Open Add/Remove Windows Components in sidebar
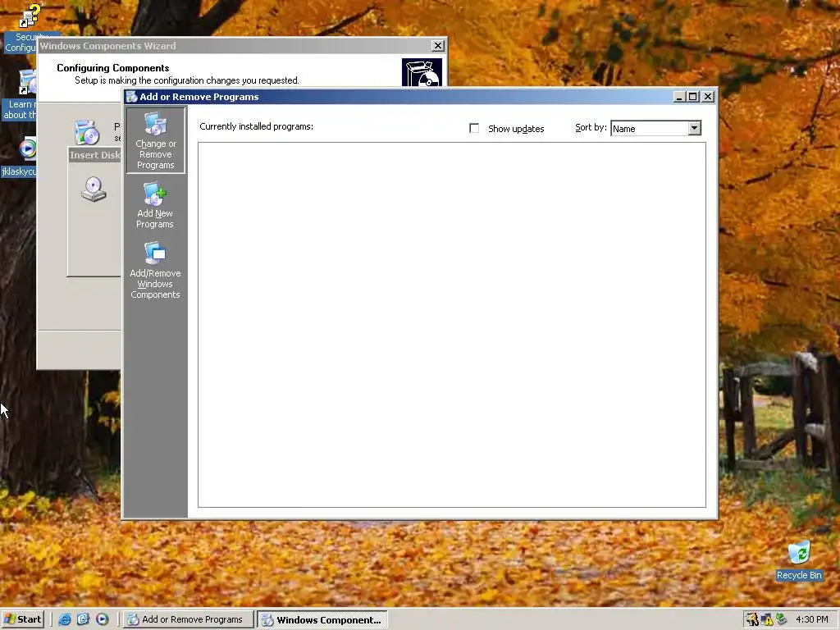Viewport: 840px width, 630px height. [155, 270]
